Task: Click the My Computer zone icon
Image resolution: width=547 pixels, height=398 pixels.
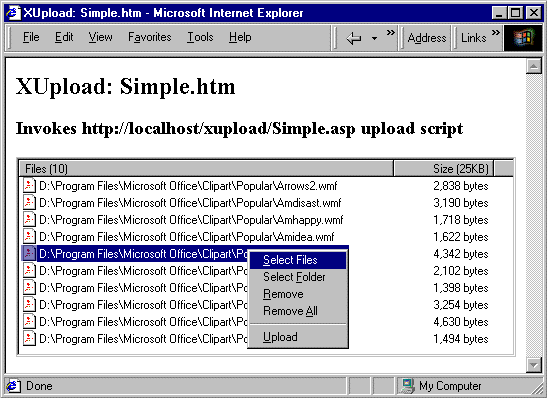Action: point(407,386)
